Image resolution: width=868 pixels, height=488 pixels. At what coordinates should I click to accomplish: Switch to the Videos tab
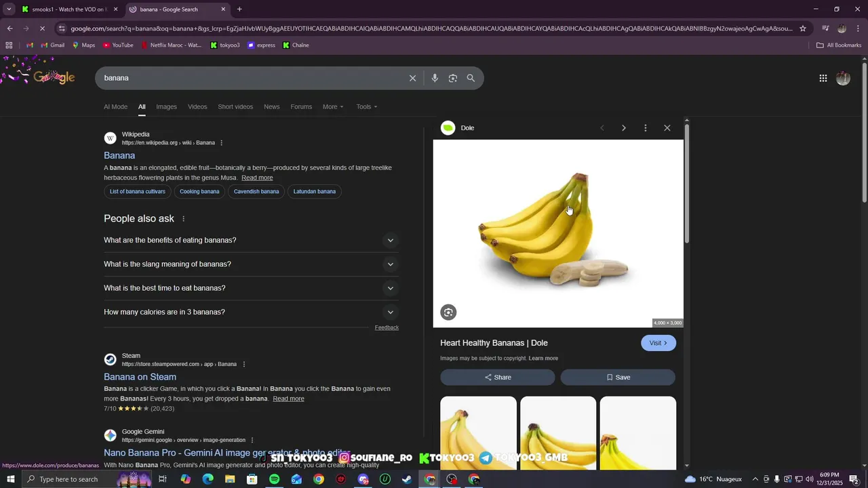197,107
